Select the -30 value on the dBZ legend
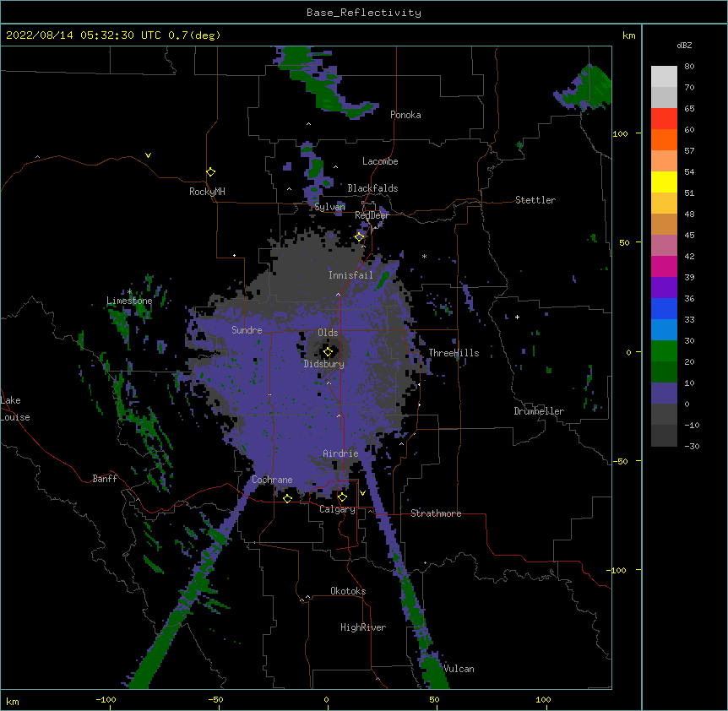 [x=692, y=447]
